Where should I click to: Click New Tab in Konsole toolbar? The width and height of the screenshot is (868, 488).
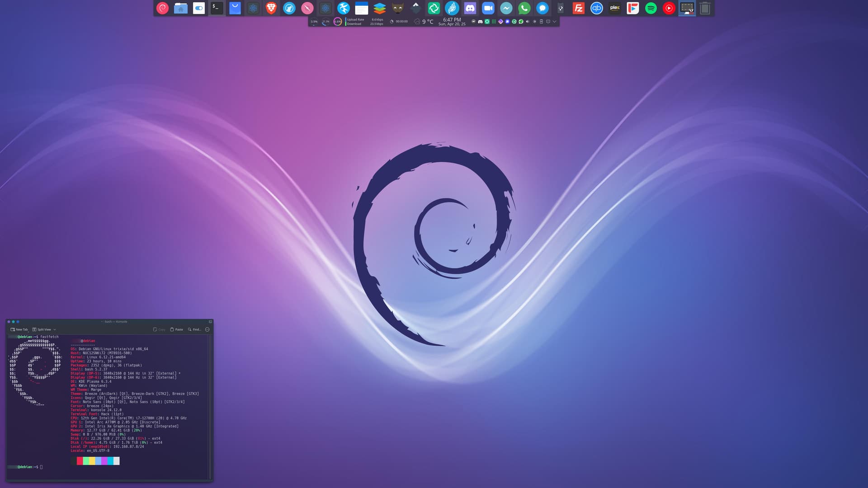click(19, 329)
